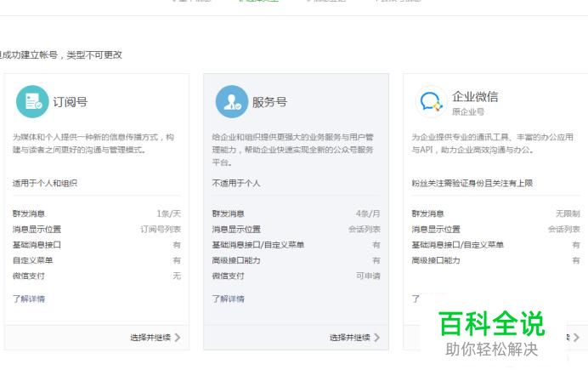Image resolution: width=588 pixels, height=387 pixels.
Task: Click 高级接口能力 label in 服务号 card
Action: (x=236, y=260)
